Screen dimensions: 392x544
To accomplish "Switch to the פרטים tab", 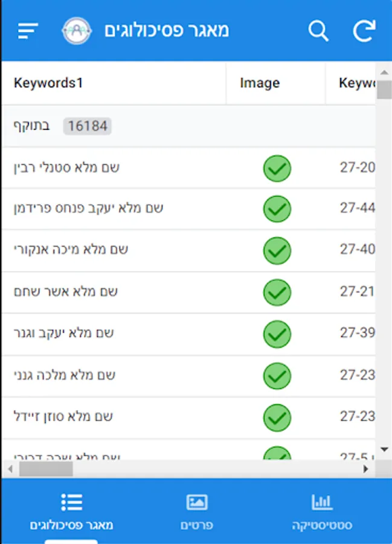I will pyautogui.click(x=197, y=511).
